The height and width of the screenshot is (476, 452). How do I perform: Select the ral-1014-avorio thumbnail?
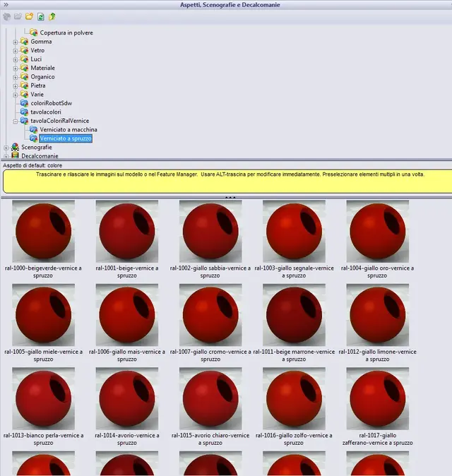127,398
